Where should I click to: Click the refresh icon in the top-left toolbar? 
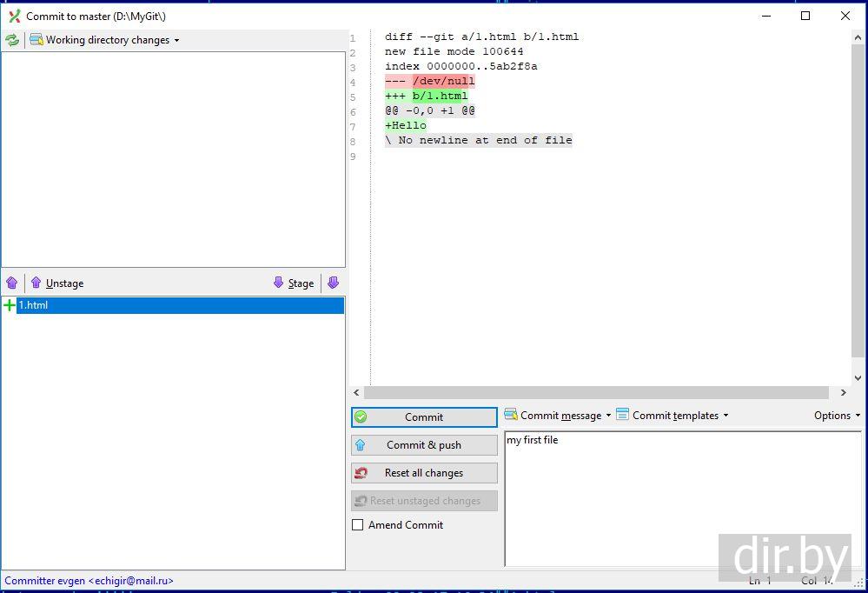(11, 40)
